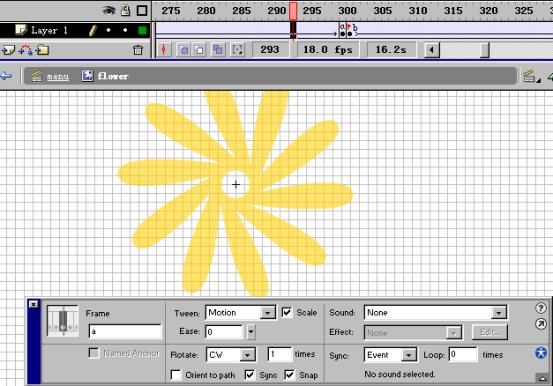Collapse the Properties panel with corner triangle
Image resolution: width=553 pixels, height=386 pixels.
(x=542, y=379)
